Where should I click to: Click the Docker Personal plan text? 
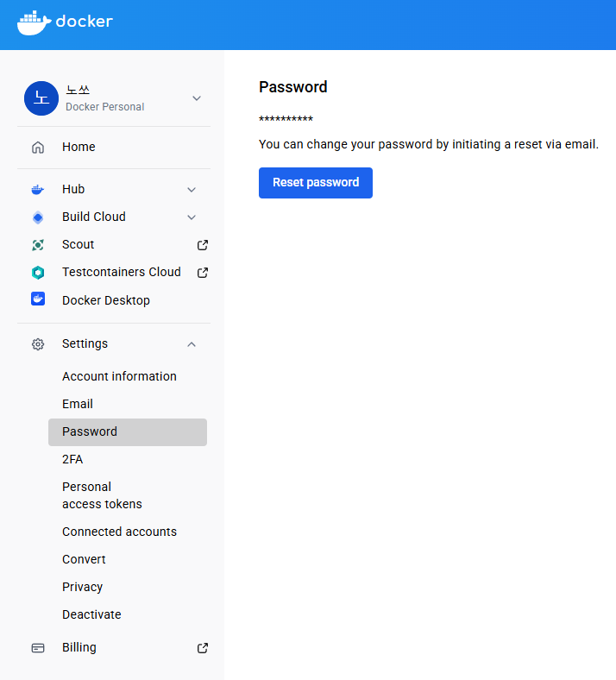[105, 107]
